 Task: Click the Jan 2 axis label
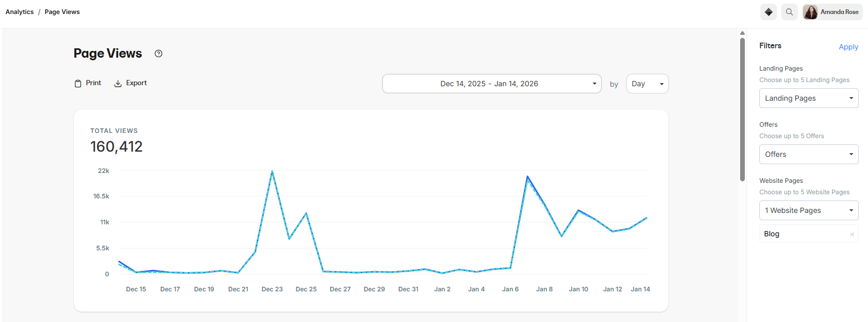pyautogui.click(x=442, y=289)
